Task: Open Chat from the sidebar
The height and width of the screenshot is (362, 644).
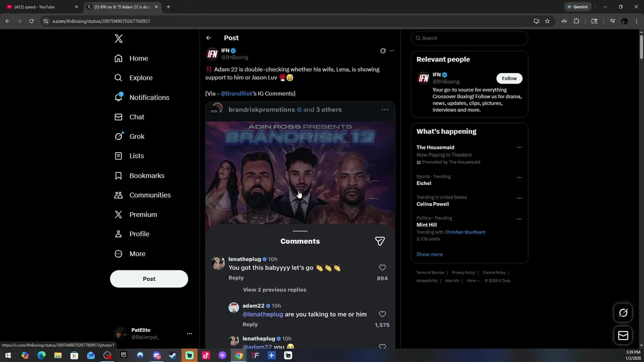Action: point(129,117)
